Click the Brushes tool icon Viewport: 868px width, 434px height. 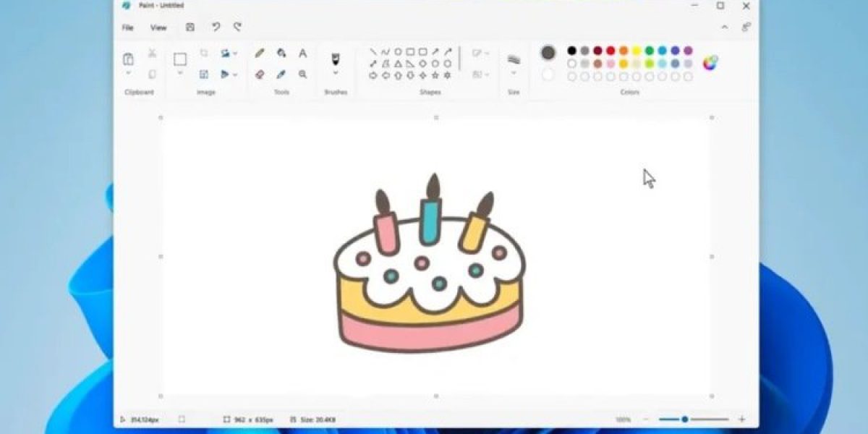click(x=336, y=58)
